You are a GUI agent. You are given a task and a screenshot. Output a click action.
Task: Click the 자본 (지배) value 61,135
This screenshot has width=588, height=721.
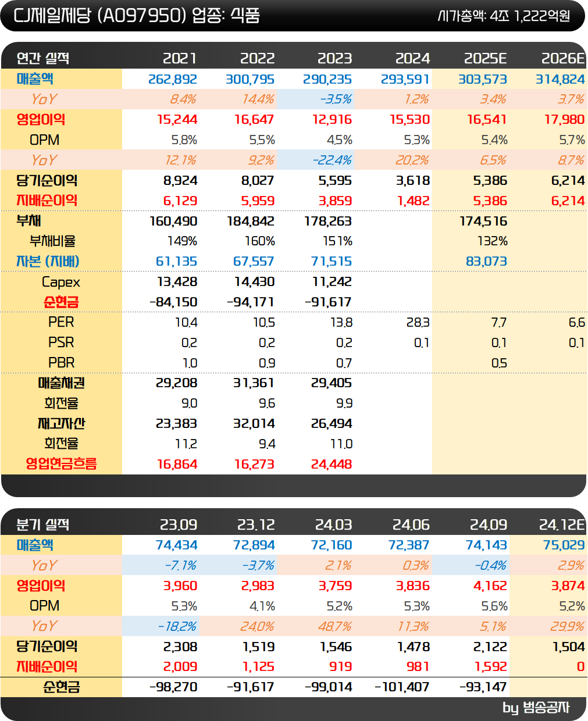[177, 262]
